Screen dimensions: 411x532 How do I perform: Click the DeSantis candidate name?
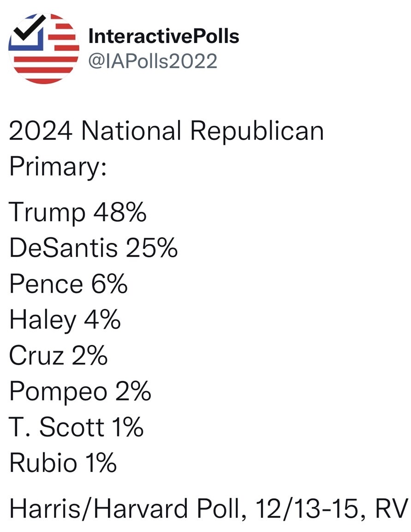pos(63,248)
